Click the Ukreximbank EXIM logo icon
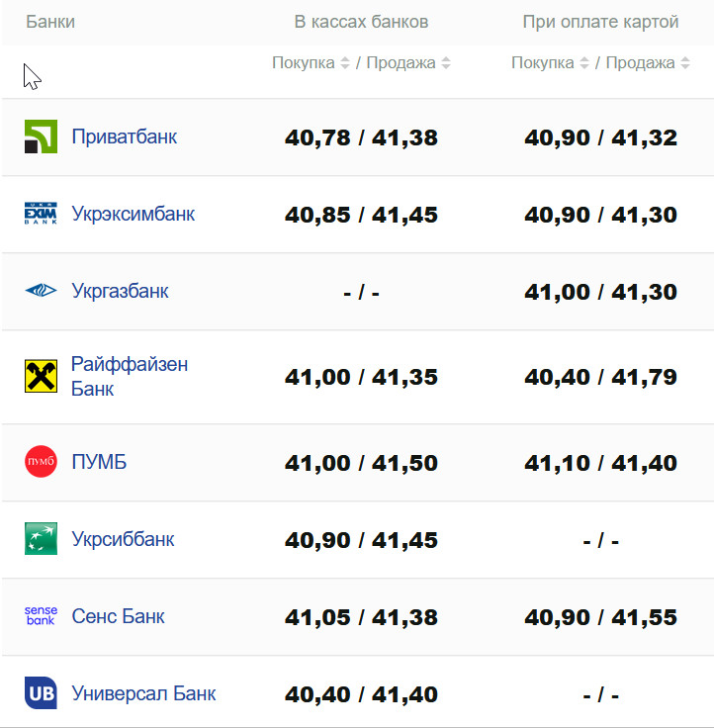This screenshot has height=728, width=714. coord(41,214)
